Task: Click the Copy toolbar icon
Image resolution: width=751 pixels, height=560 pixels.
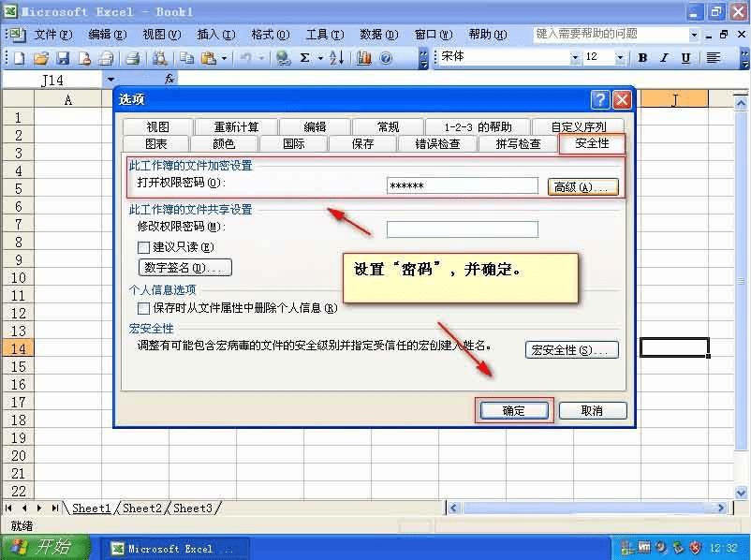Action: (x=186, y=58)
